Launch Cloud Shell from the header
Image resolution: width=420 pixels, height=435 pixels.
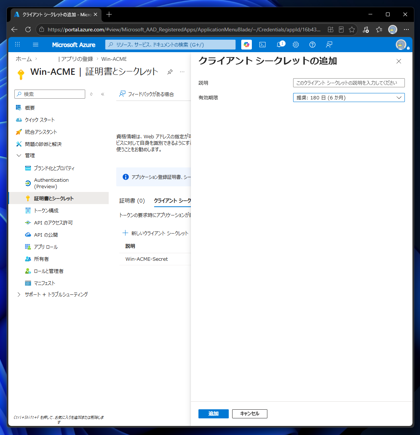(x=263, y=45)
